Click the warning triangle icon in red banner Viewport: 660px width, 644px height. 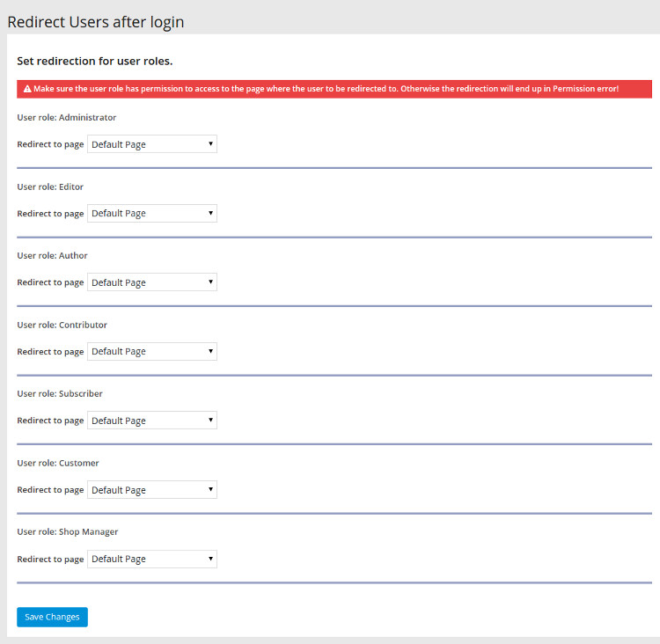click(x=27, y=89)
